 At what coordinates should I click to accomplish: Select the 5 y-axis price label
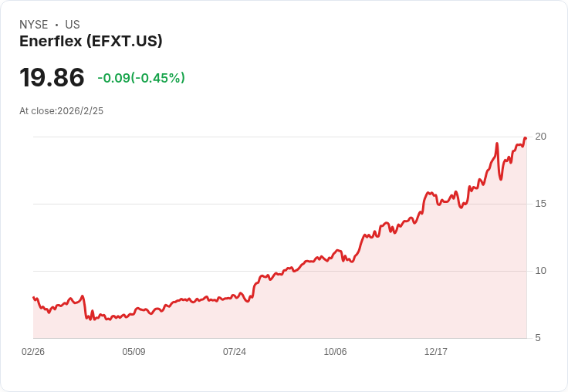(538, 338)
